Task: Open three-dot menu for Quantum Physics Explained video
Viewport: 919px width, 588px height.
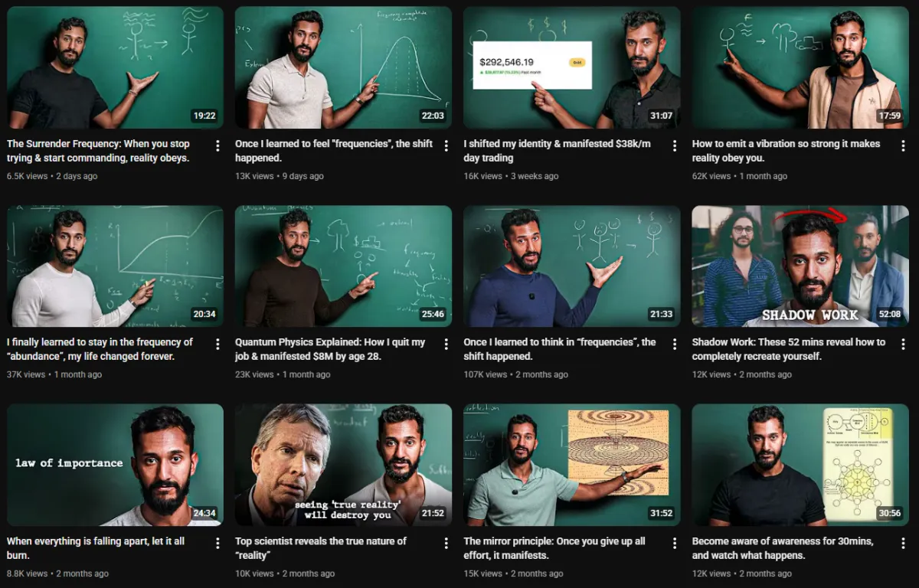Action: coord(446,344)
